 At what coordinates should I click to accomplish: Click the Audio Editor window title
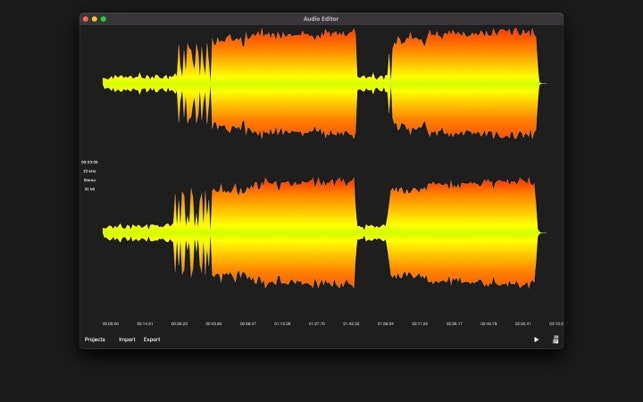pyautogui.click(x=321, y=19)
